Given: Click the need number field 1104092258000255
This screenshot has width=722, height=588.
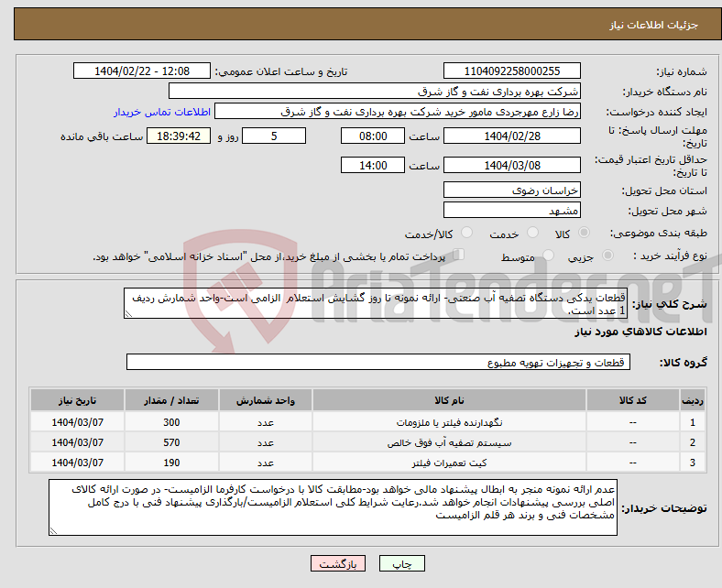Looking at the screenshot, I should tap(511, 71).
